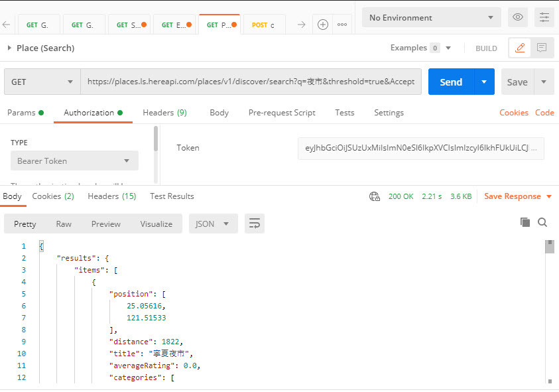Select the GET E... request tab
Viewport: 559px width, 392px height.
176,25
